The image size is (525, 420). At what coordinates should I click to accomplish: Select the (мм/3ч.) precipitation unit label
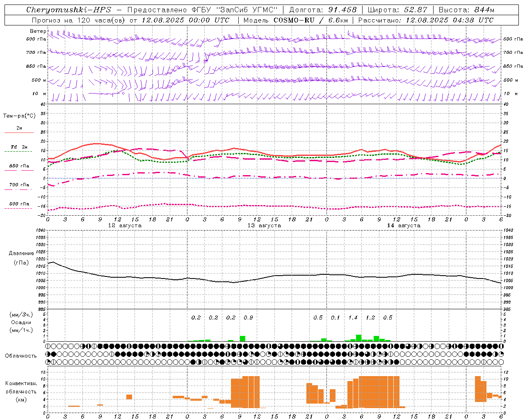point(21,315)
